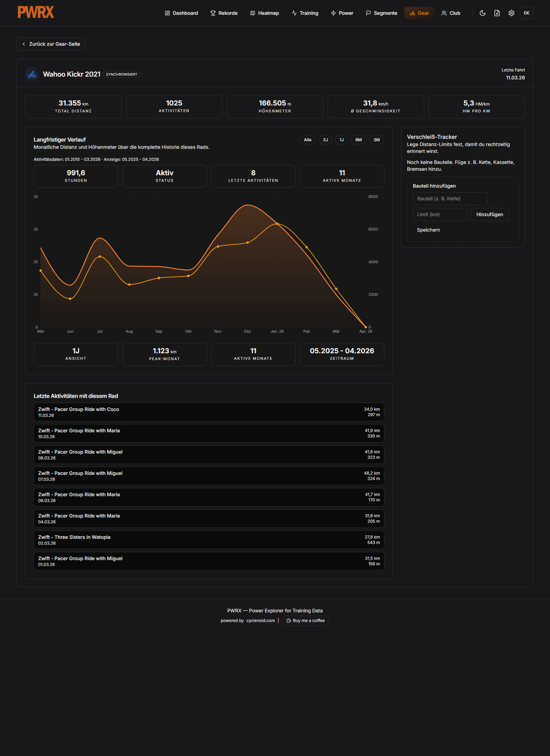Click Zurück zur Gear-Seite
Screen dimensions: 550x756
coord(51,44)
